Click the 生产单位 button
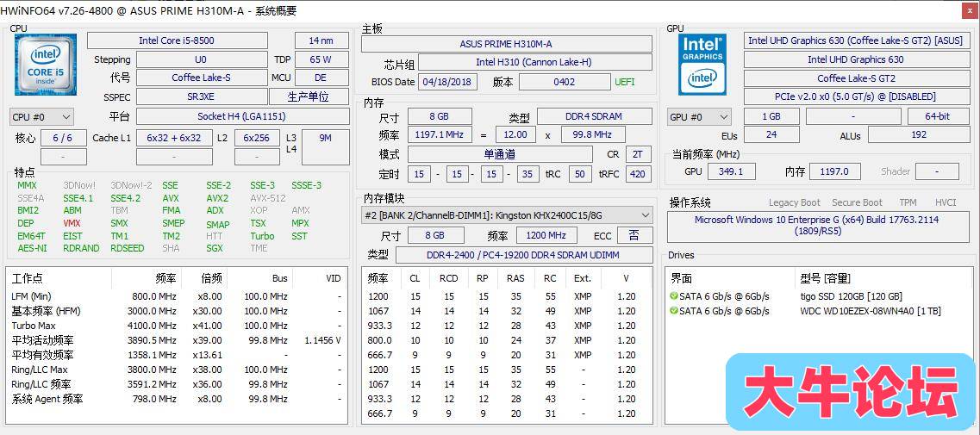The width and height of the screenshot is (980, 435). (309, 96)
